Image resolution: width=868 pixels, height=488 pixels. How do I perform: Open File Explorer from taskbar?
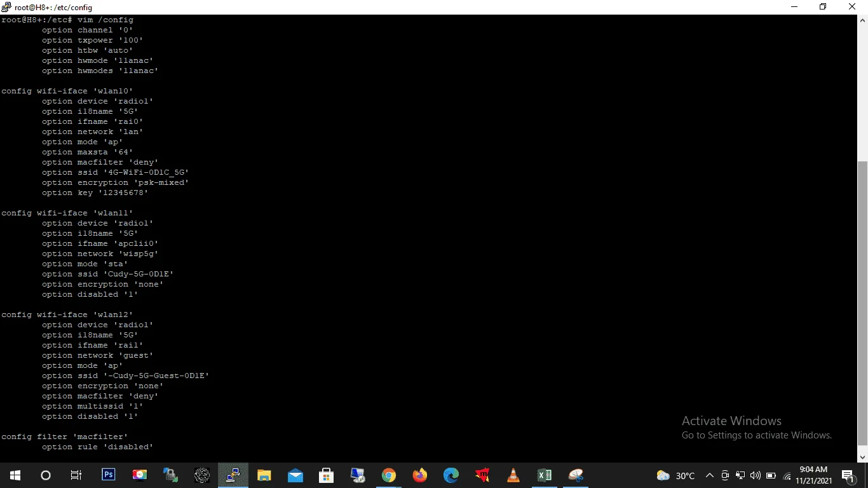click(x=264, y=475)
